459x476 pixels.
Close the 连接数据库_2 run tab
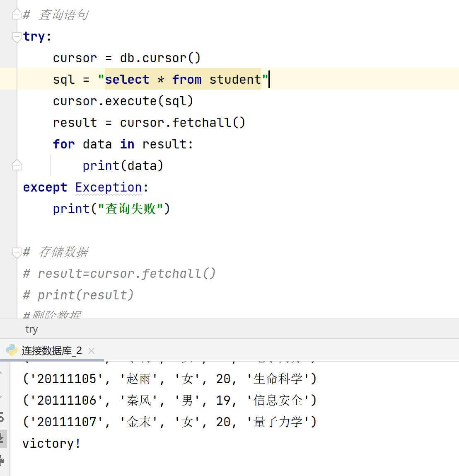point(92,351)
